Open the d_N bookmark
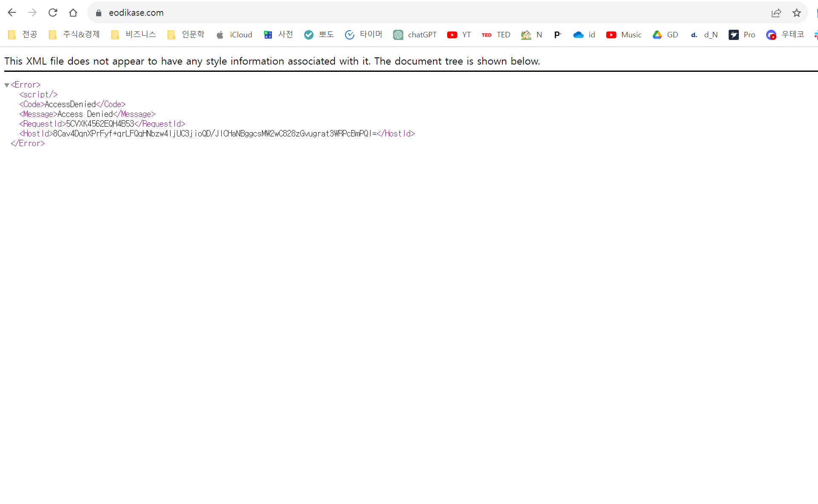Viewport: 818px width, 504px height. pyautogui.click(x=704, y=34)
